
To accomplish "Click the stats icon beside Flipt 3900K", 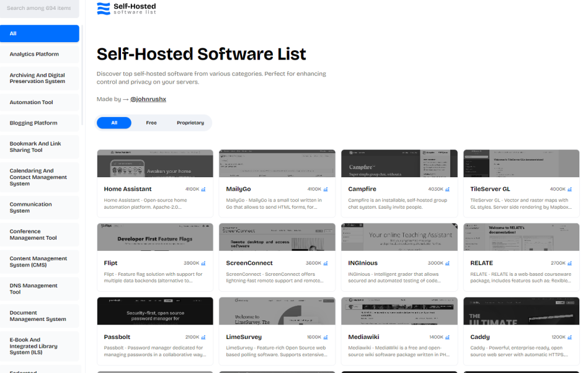I will (203, 263).
